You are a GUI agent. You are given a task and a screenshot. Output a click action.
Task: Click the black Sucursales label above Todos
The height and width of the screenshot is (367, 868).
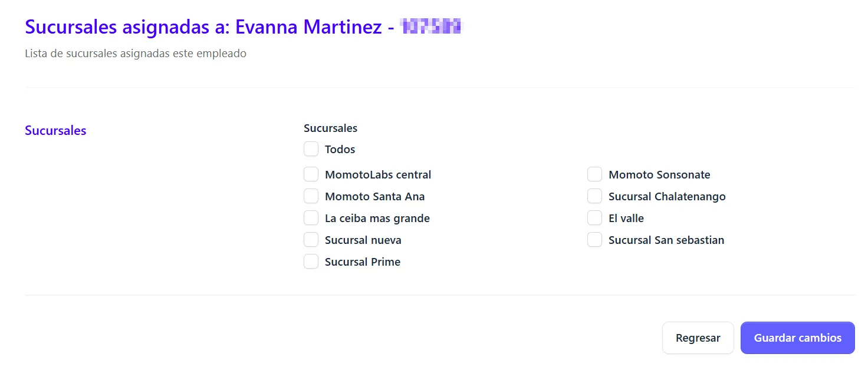330,128
